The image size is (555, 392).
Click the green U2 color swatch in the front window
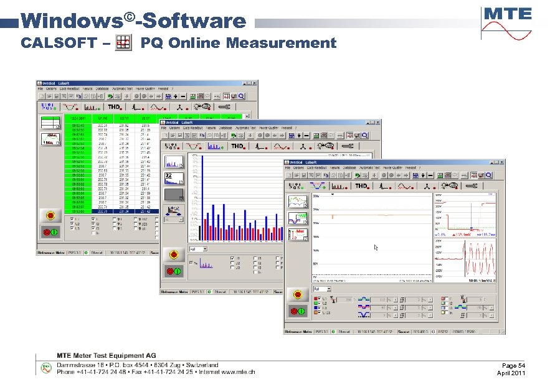(x=316, y=303)
